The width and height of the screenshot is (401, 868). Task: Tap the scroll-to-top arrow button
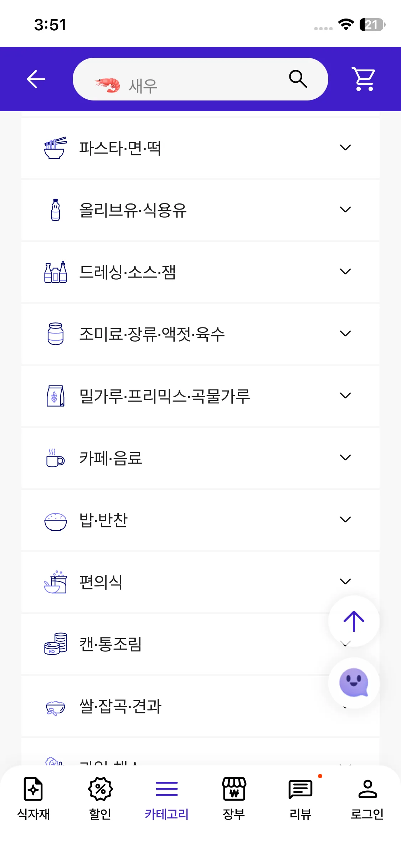(354, 621)
